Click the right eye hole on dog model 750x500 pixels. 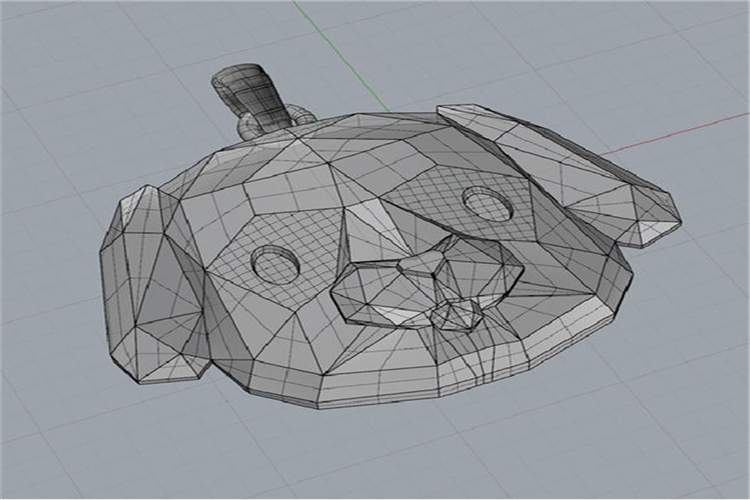coord(486,203)
